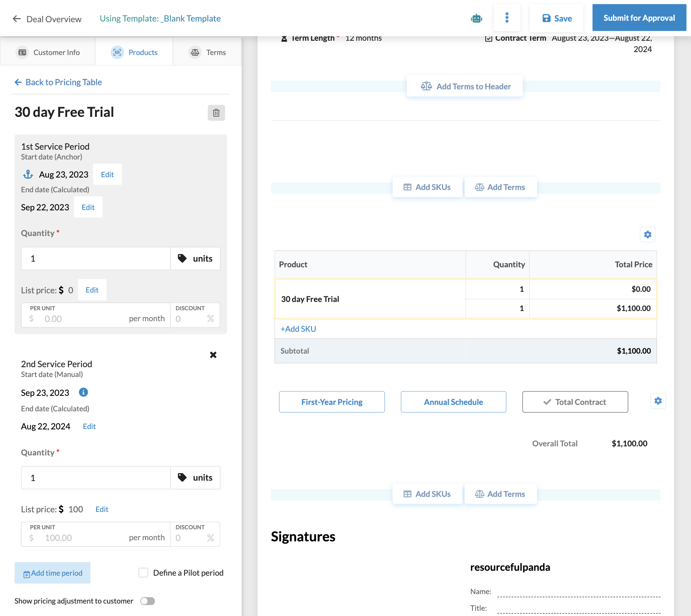Open units selector in 2nd Service Period

point(195,478)
